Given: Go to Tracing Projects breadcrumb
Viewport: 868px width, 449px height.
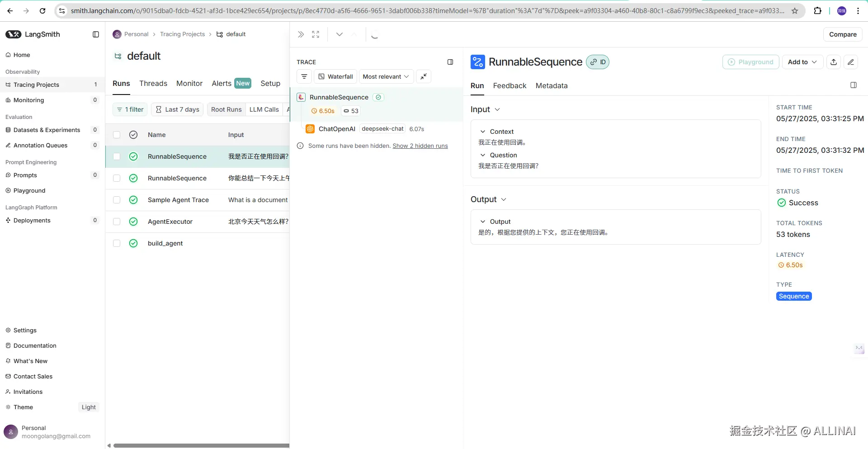Looking at the screenshot, I should click(182, 34).
